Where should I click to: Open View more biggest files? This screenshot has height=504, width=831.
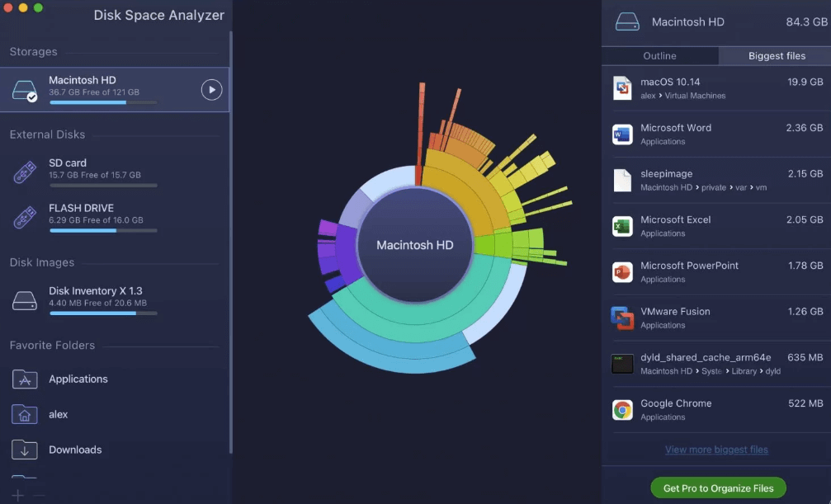(716, 450)
